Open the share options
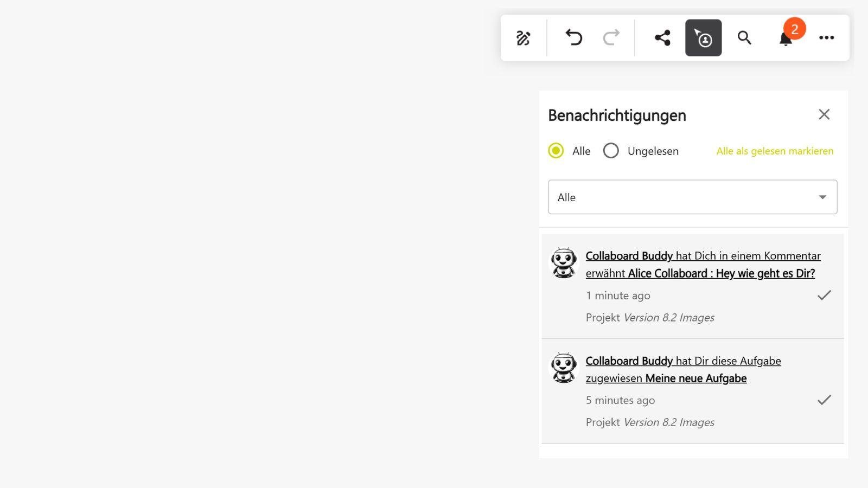 662,37
